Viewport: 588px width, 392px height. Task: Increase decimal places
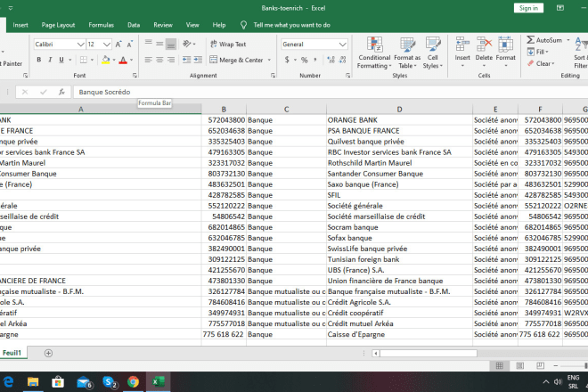pyautogui.click(x=331, y=60)
